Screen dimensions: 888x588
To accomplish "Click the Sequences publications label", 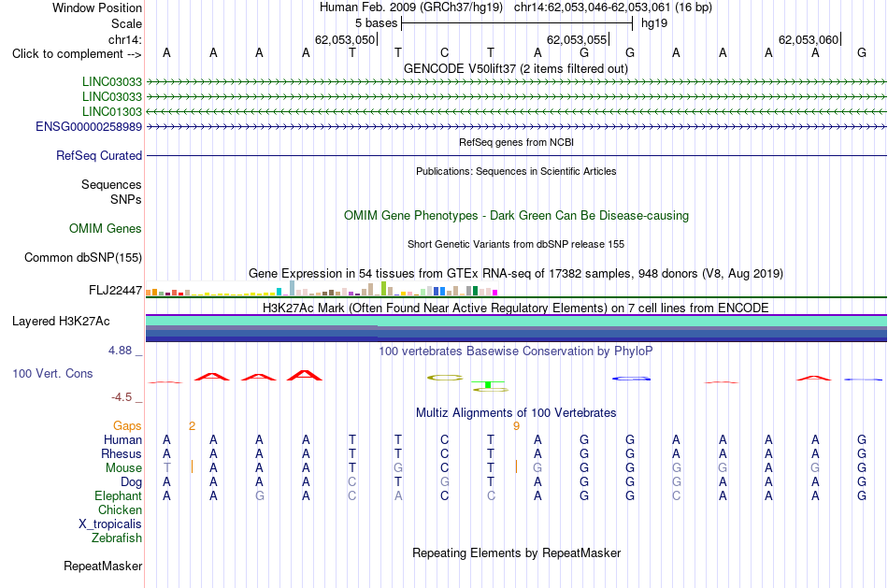I will click(x=111, y=184).
